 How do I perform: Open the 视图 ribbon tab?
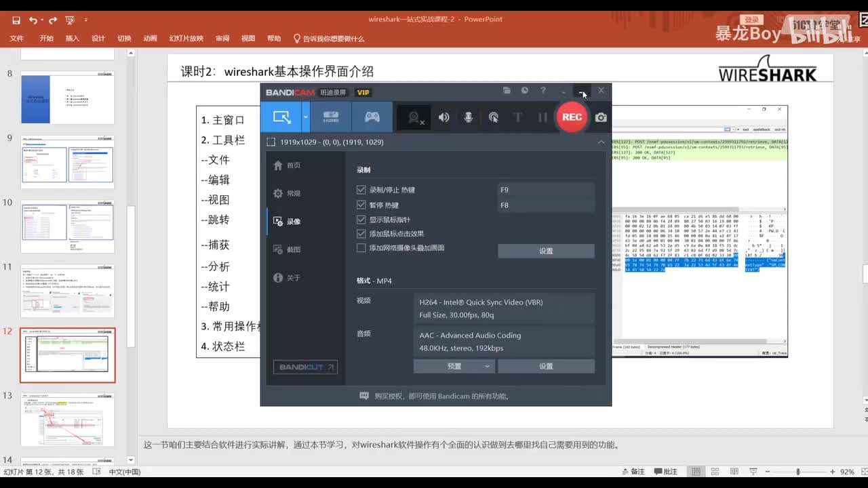coord(248,39)
